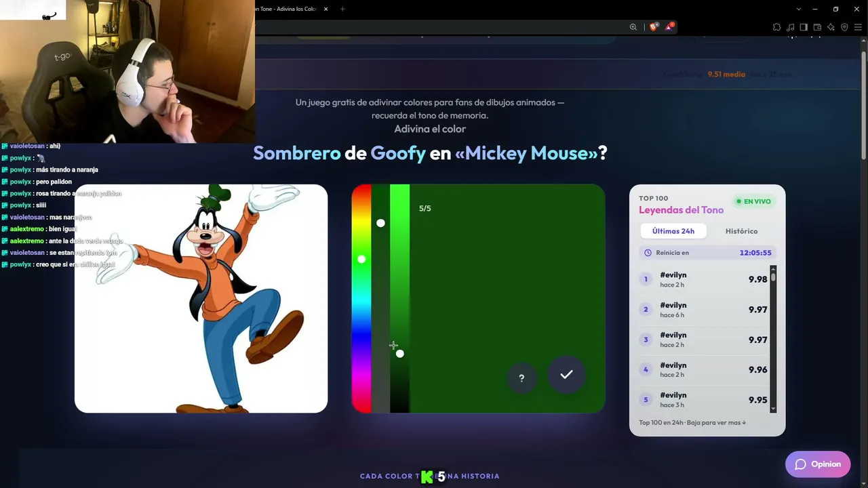
Task: Click the 9.98 score
Action: tap(758, 279)
